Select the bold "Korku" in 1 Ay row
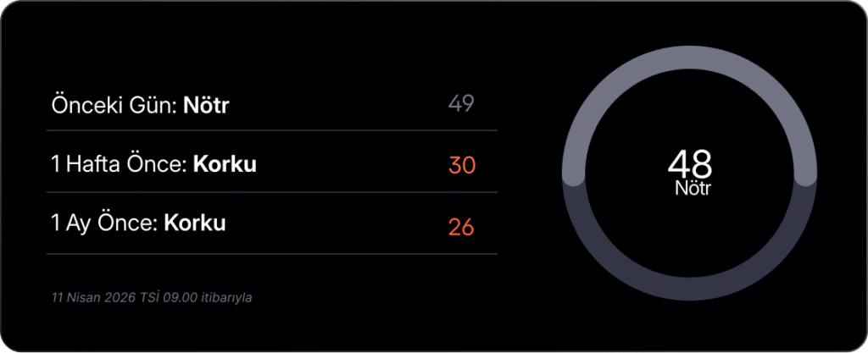 pos(194,224)
